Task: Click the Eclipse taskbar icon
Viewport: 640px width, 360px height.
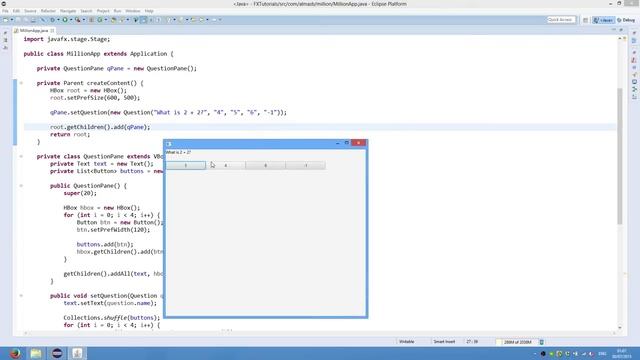Action: tap(57, 353)
